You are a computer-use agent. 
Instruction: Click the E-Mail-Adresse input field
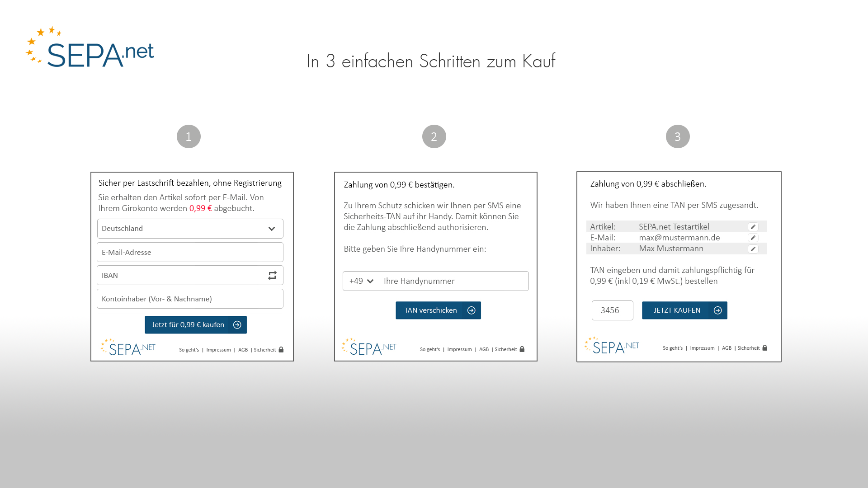[189, 252]
